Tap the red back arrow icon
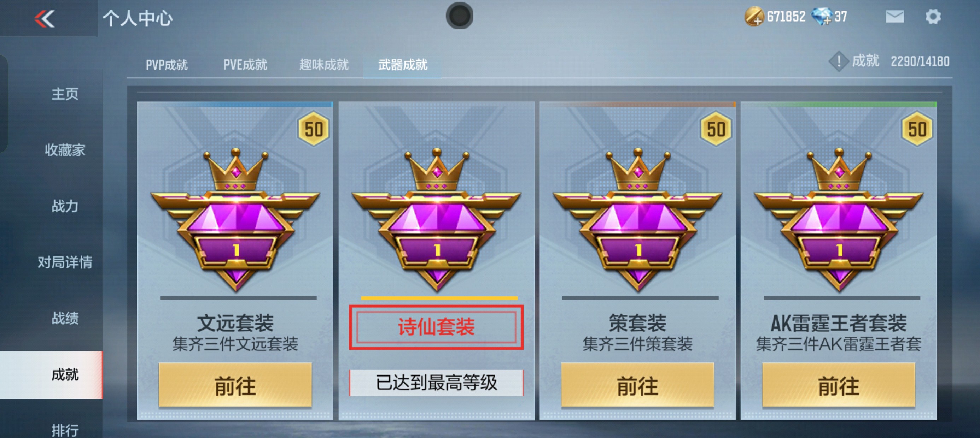The height and width of the screenshot is (438, 980). [x=45, y=19]
